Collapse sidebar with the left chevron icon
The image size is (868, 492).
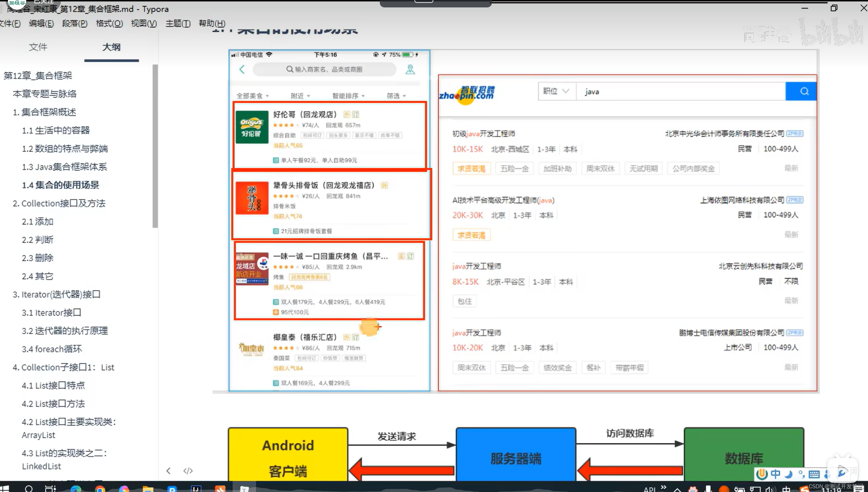click(x=168, y=471)
